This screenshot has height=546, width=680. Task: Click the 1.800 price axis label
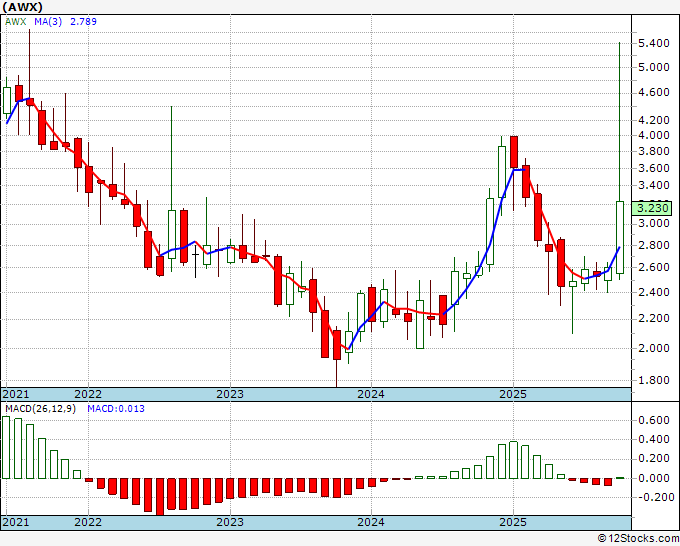[x=652, y=381]
